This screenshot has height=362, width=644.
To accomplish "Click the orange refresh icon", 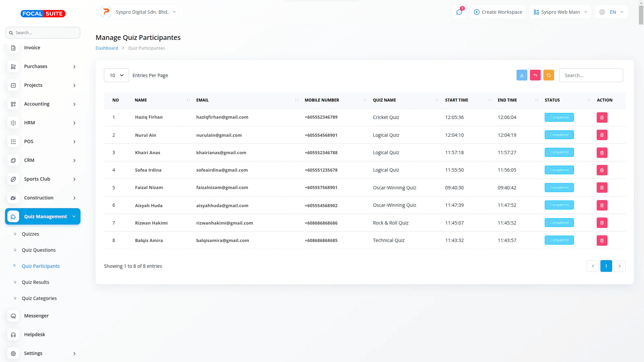I will pyautogui.click(x=548, y=75).
